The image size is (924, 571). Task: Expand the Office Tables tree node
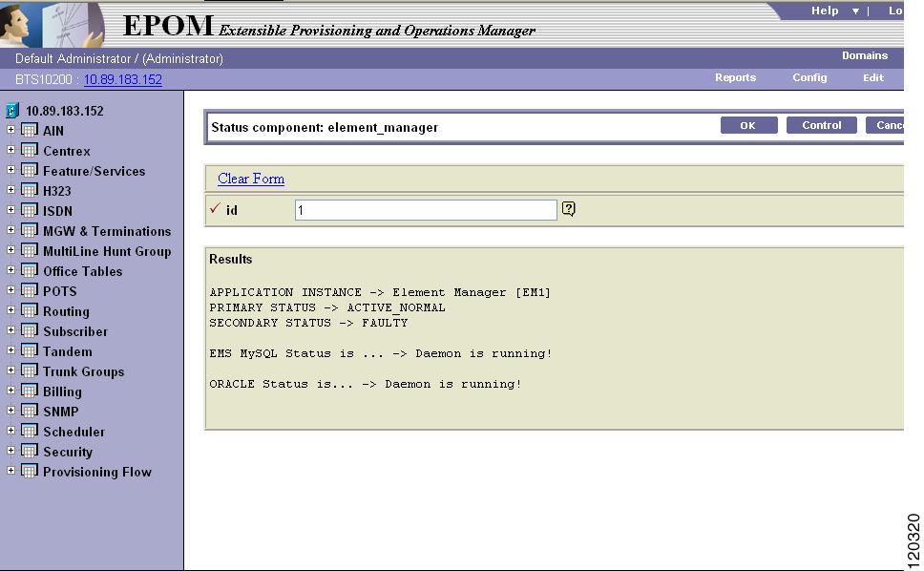tap(9, 271)
